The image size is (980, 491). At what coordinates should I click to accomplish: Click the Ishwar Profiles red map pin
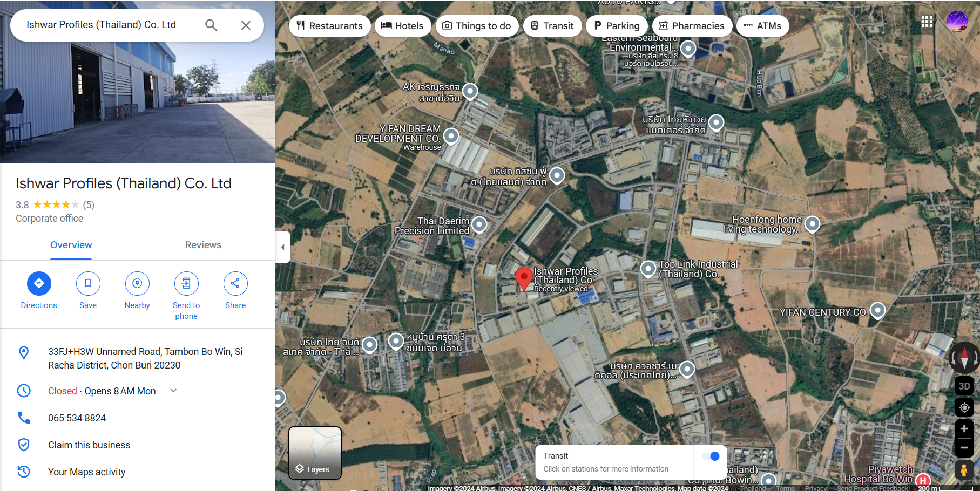tap(524, 279)
